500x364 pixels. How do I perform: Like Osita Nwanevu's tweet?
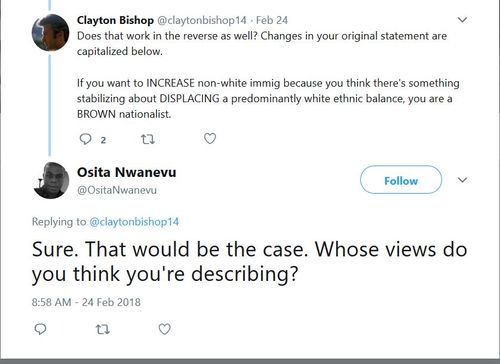coord(164,329)
